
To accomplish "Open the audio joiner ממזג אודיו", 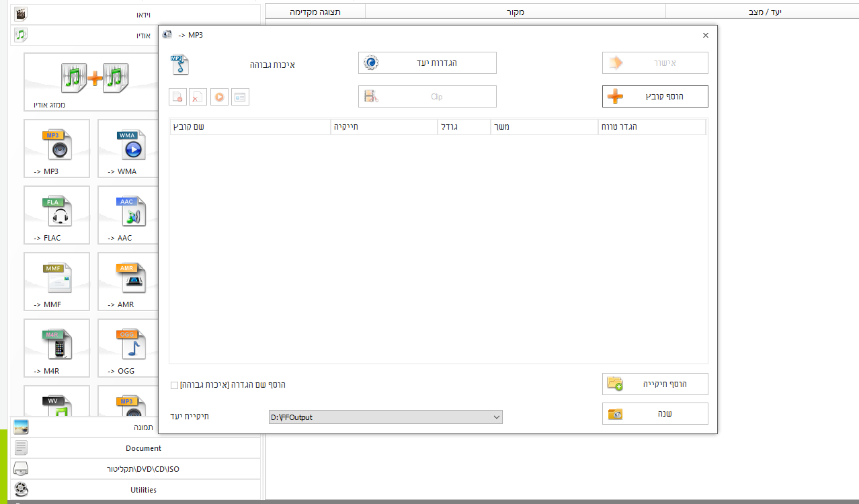I will point(91,82).
